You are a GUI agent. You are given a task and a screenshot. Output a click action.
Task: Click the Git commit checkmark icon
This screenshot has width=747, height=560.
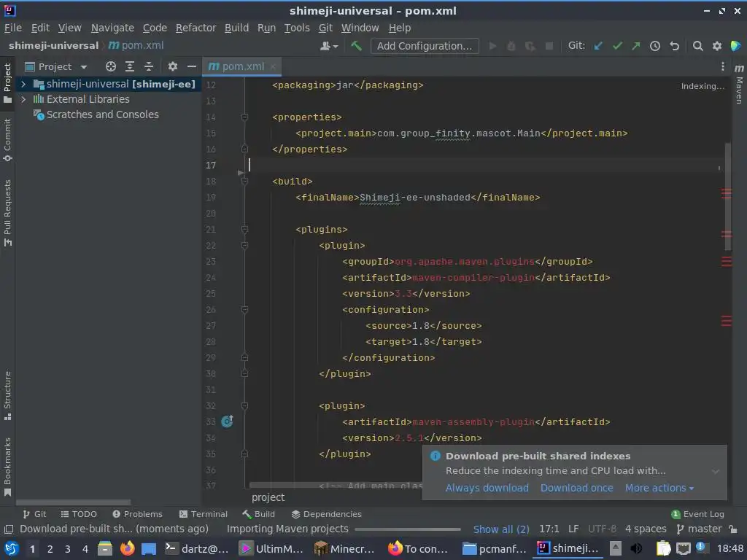coord(617,46)
